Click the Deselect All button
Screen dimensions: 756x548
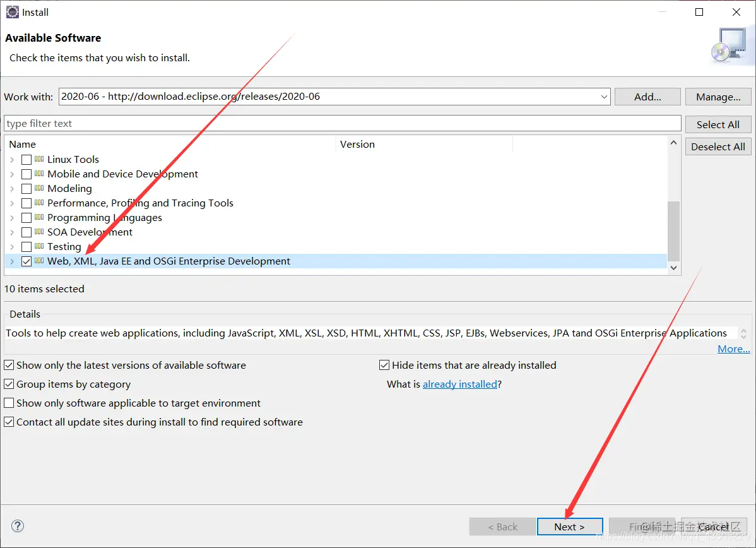coord(718,146)
